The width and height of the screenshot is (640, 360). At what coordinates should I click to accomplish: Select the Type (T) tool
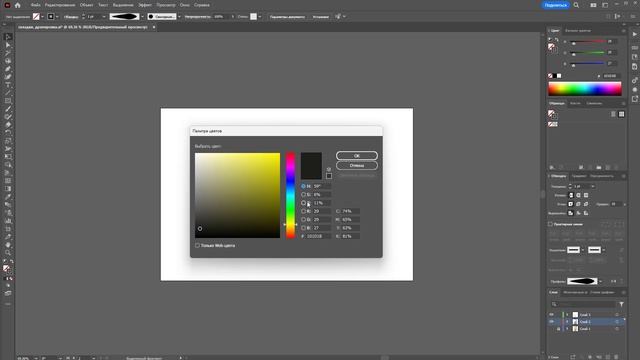click(x=8, y=84)
